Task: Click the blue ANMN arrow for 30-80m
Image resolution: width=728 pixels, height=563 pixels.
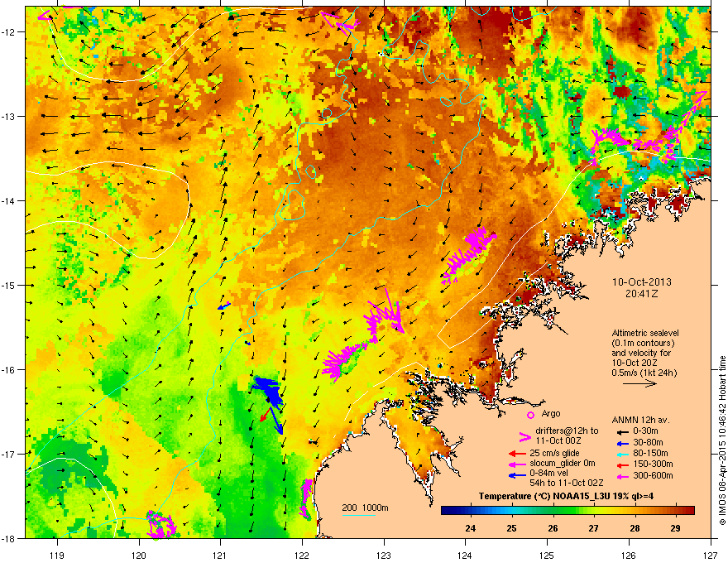Action: click(622, 443)
